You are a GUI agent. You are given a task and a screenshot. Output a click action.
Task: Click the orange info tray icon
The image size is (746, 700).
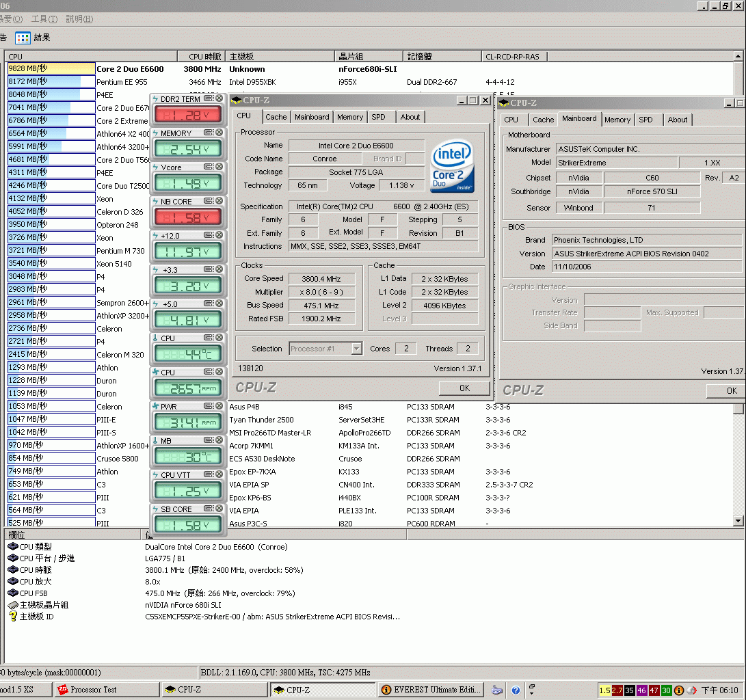pyautogui.click(x=679, y=690)
